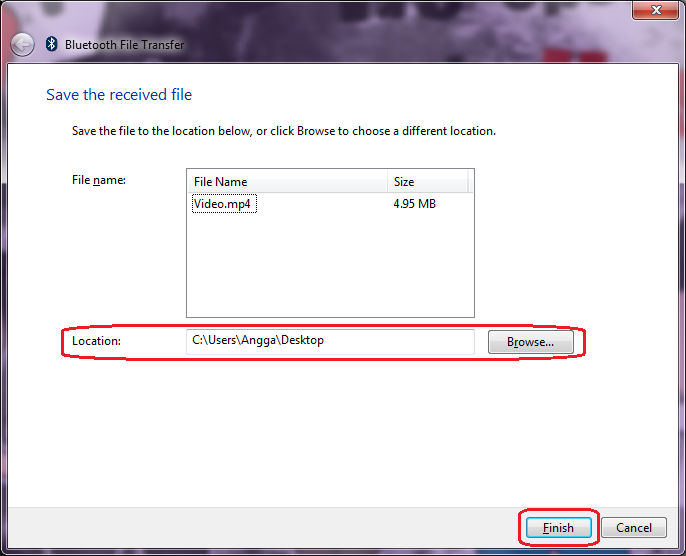This screenshot has width=686, height=556.
Task: Click the Save the received file heading
Action: click(119, 94)
